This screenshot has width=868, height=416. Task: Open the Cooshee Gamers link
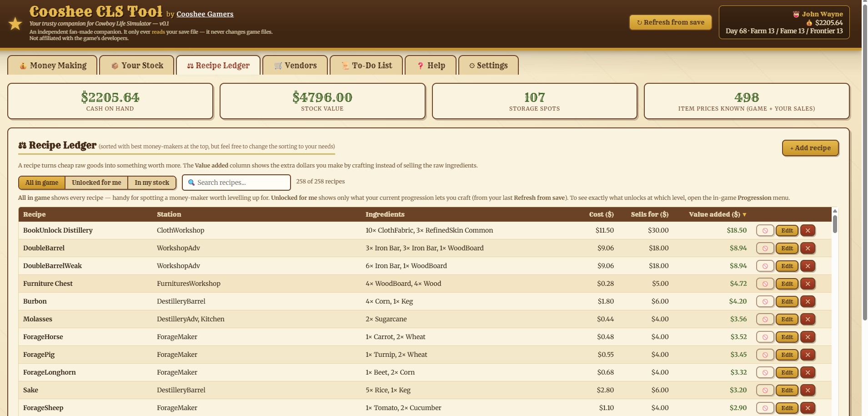click(205, 14)
